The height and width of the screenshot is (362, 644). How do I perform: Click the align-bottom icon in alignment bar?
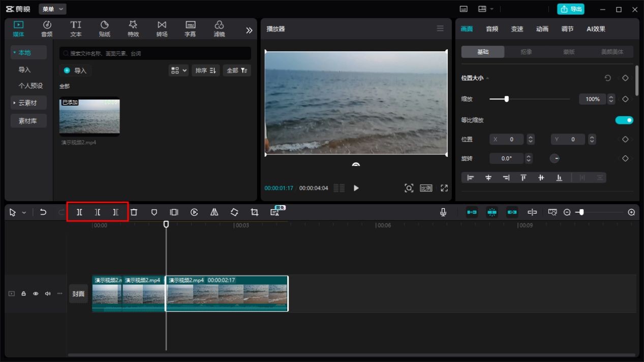point(559,178)
